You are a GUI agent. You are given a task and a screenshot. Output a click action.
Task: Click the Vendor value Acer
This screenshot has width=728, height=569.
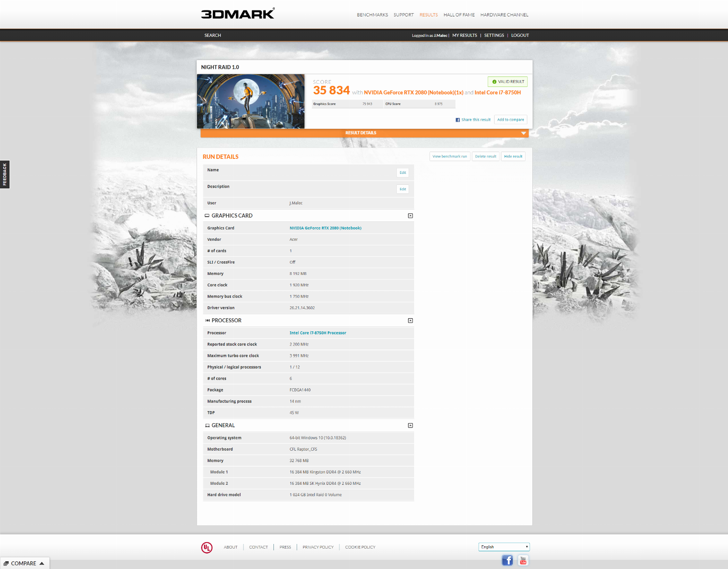coord(293,240)
